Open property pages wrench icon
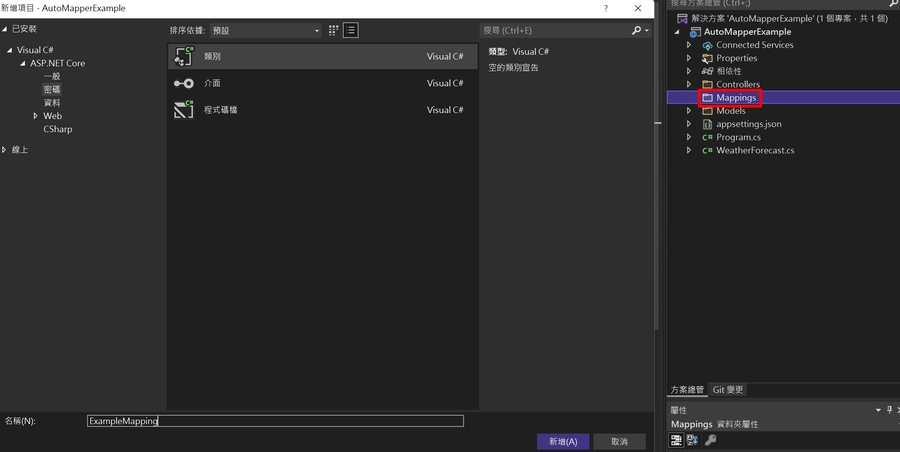The height and width of the screenshot is (452, 900). point(711,440)
